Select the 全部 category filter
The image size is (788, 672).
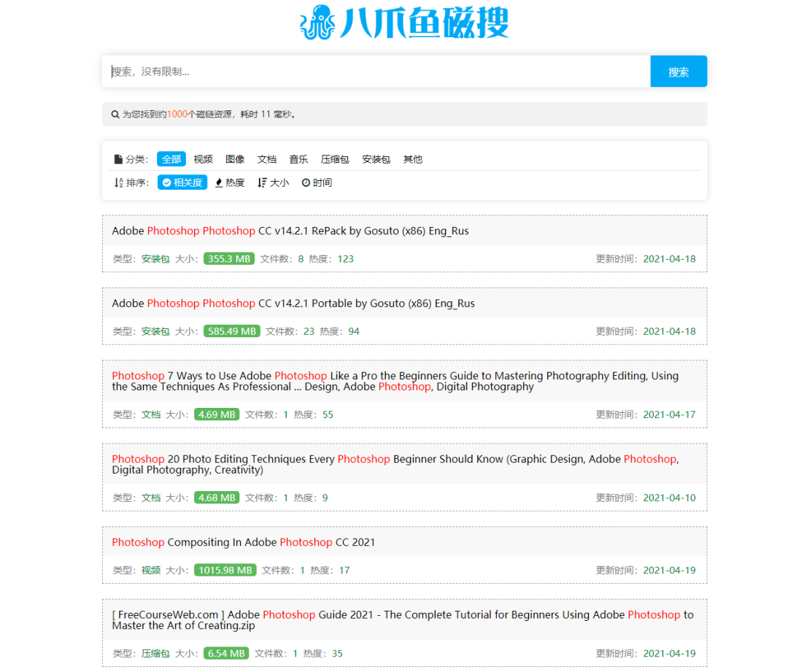click(x=171, y=159)
